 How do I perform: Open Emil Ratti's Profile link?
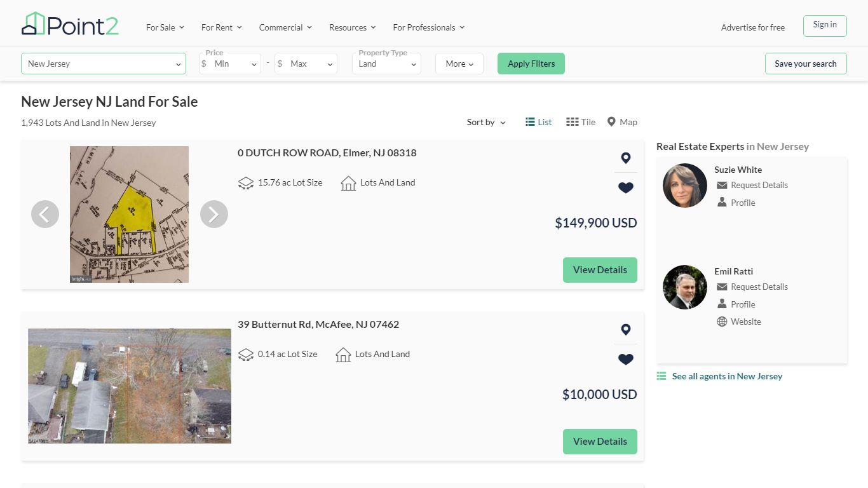point(743,304)
